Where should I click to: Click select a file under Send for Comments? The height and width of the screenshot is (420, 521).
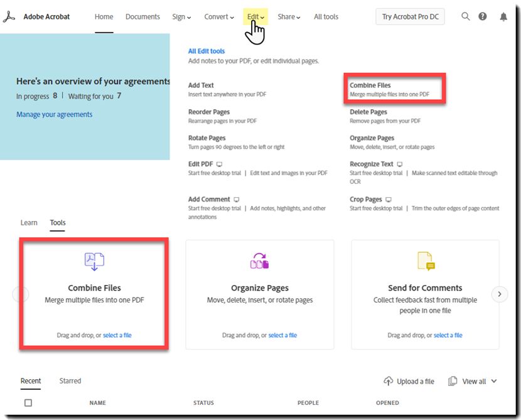pyautogui.click(x=448, y=335)
